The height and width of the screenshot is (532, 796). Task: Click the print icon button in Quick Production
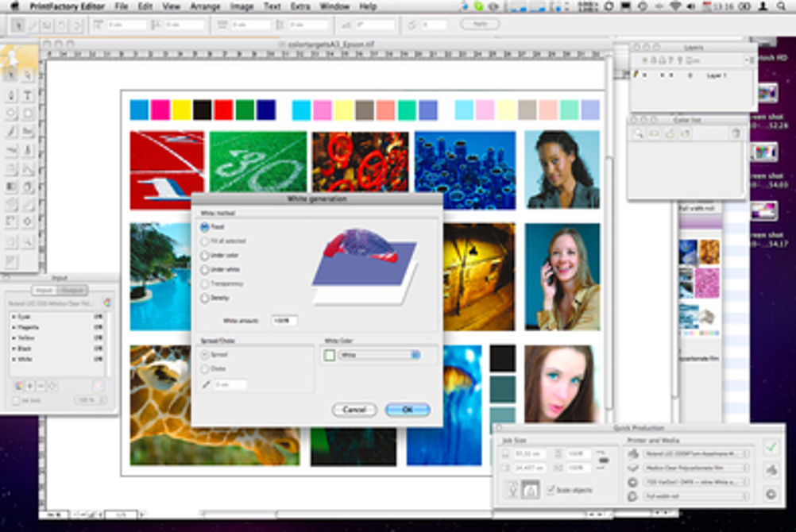pos(771,471)
